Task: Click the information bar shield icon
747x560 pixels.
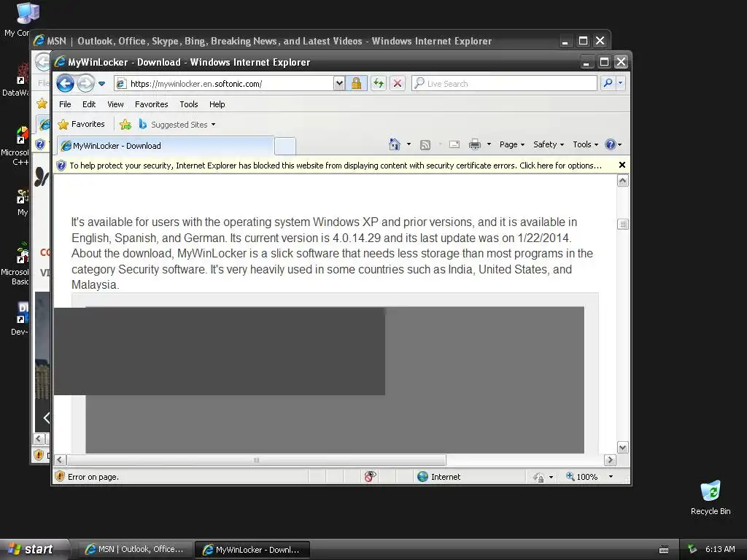Action: (61, 166)
